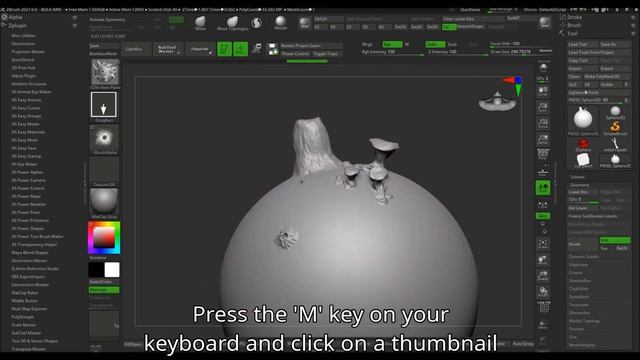
Task: Click Make PolyMesh3D button
Action: (x=607, y=76)
